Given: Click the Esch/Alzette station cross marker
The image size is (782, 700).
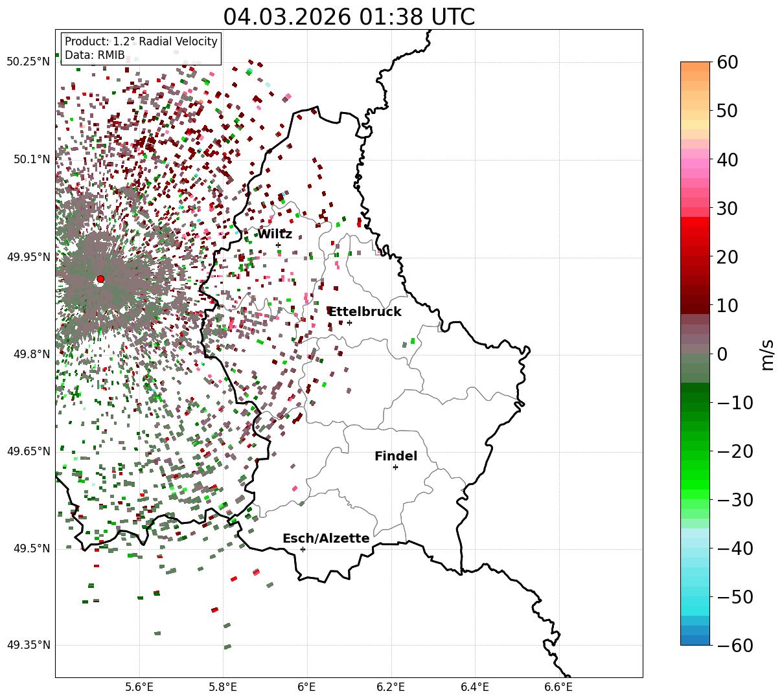Looking at the screenshot, I should click(303, 549).
